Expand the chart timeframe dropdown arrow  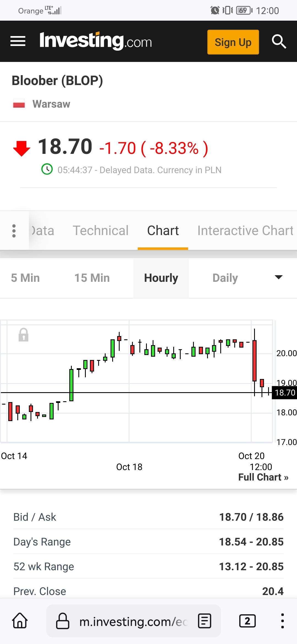coord(279,277)
